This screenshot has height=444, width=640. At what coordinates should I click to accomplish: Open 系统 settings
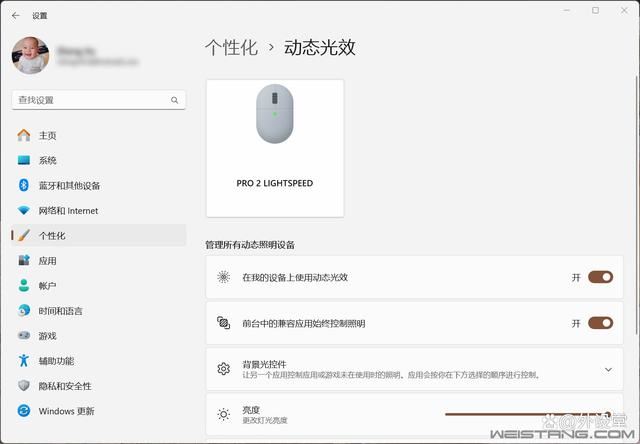tap(99, 160)
